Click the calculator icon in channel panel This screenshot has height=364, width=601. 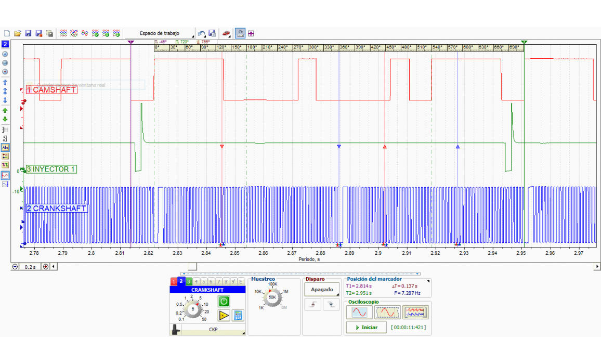pos(238,315)
